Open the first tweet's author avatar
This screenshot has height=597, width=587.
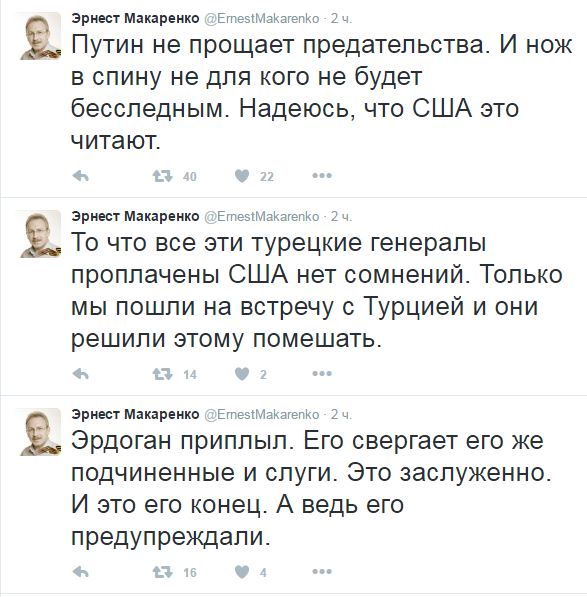[40, 36]
